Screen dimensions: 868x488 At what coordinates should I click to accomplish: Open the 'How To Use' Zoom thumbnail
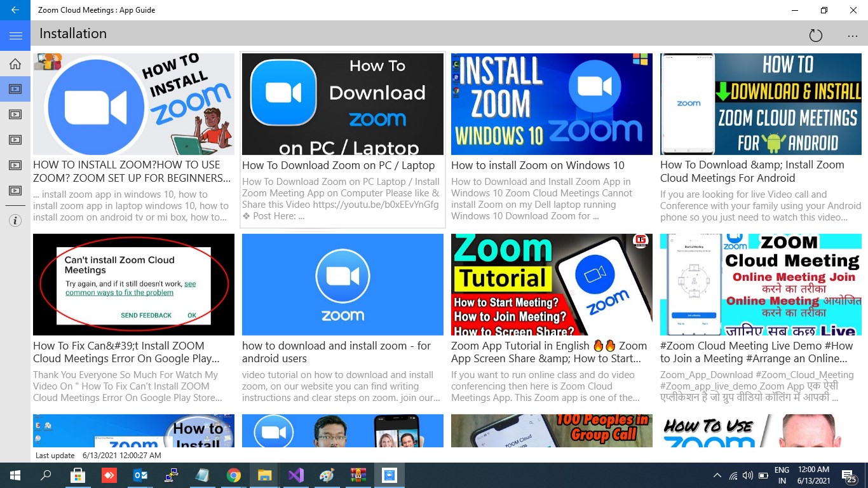coord(761,431)
